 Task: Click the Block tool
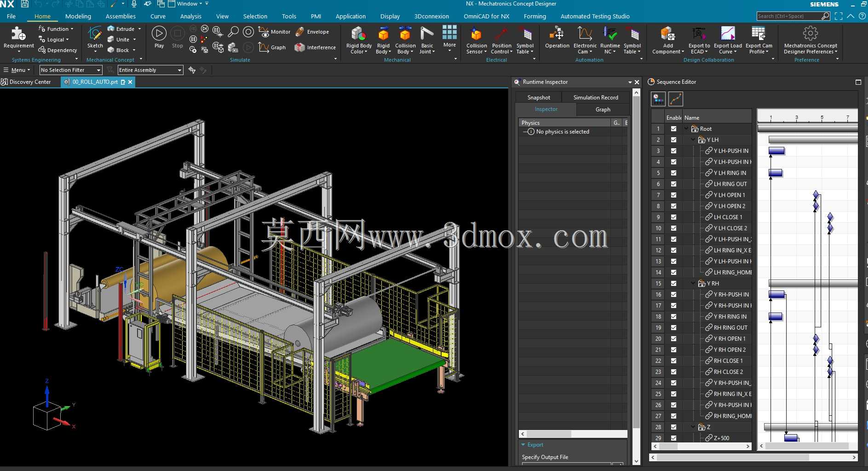[x=118, y=50]
